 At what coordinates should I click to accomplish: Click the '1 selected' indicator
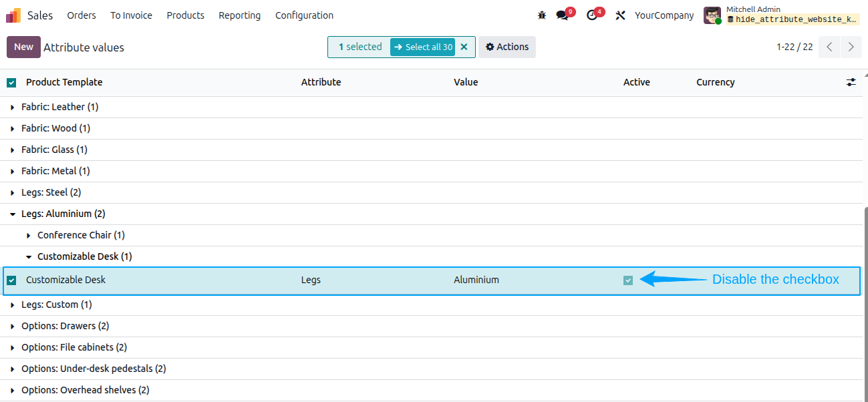pos(360,47)
